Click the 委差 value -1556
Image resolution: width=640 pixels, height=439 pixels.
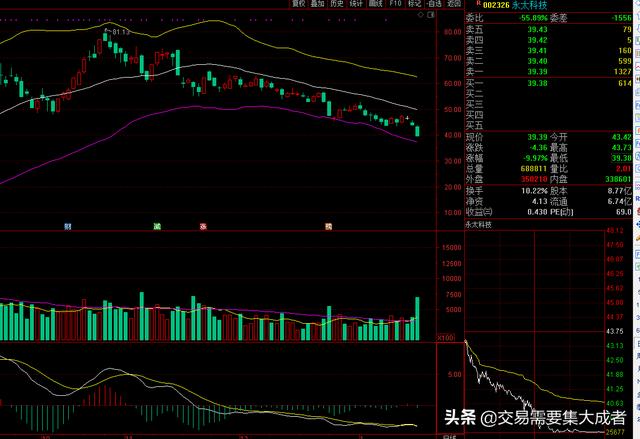[622, 18]
